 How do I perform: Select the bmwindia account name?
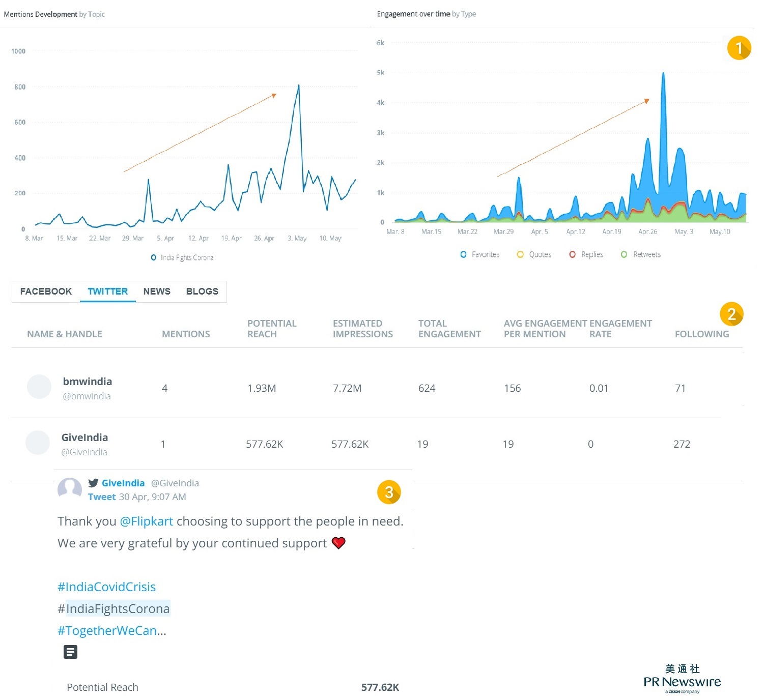click(88, 382)
